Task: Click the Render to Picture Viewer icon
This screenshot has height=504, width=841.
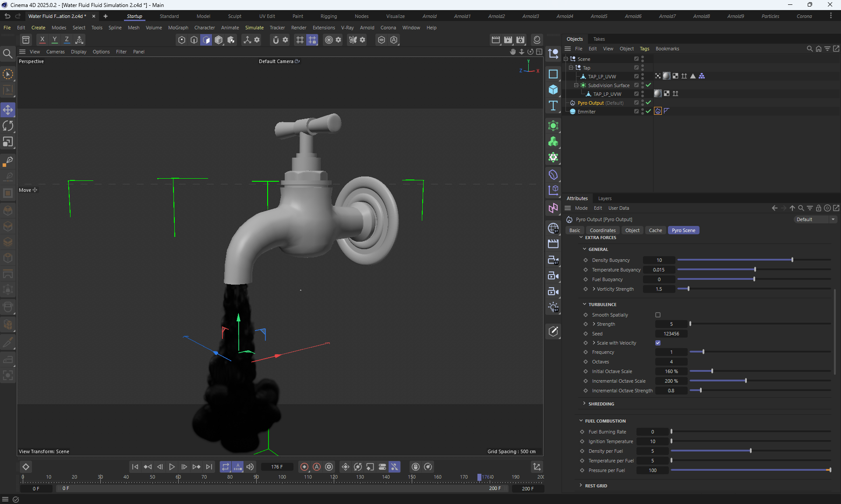Action: [x=508, y=40]
